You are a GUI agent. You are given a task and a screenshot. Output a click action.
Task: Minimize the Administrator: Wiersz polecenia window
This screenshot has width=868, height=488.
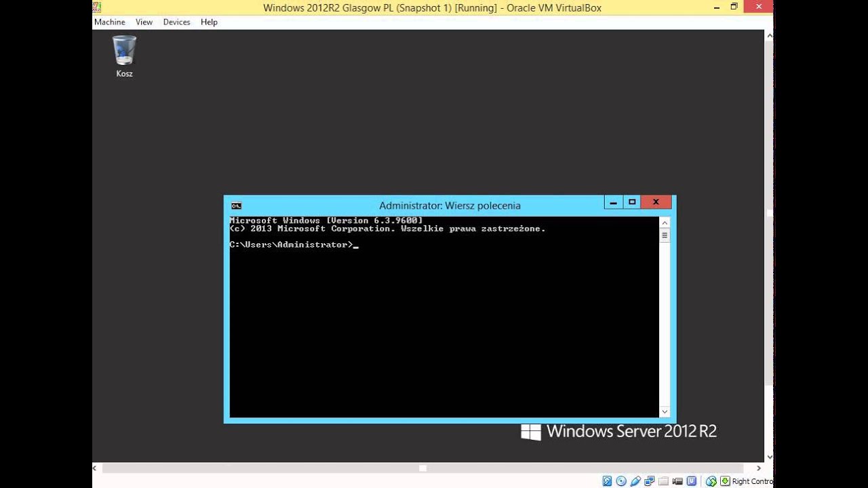point(613,202)
